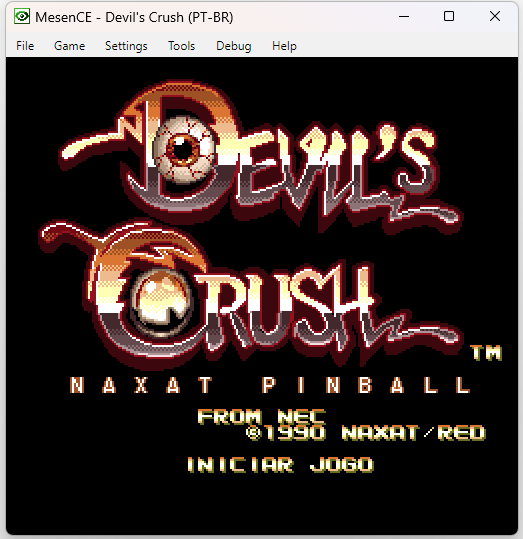Select INICIAR JOGO on the title screen
Screen dimensions: 523x539
(x=281, y=465)
